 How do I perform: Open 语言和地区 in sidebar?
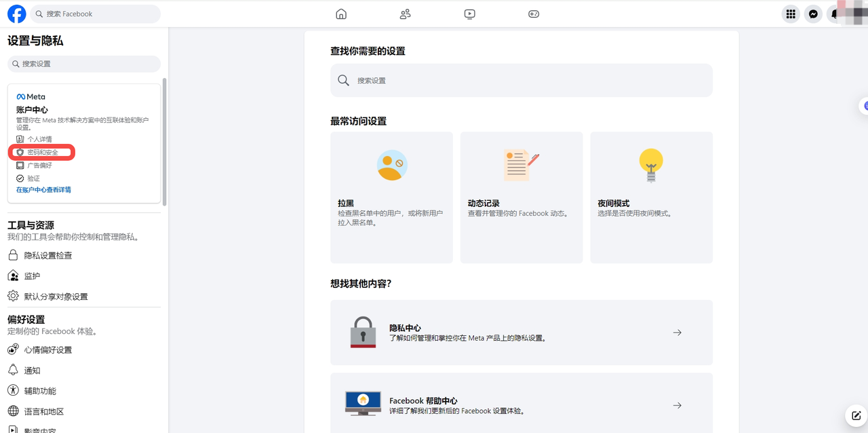tap(44, 411)
